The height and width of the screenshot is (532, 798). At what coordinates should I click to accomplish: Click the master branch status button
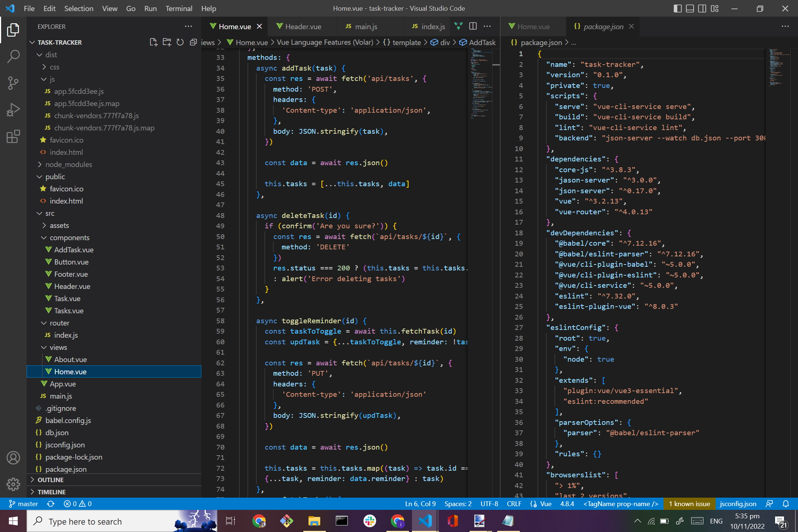click(x=24, y=504)
